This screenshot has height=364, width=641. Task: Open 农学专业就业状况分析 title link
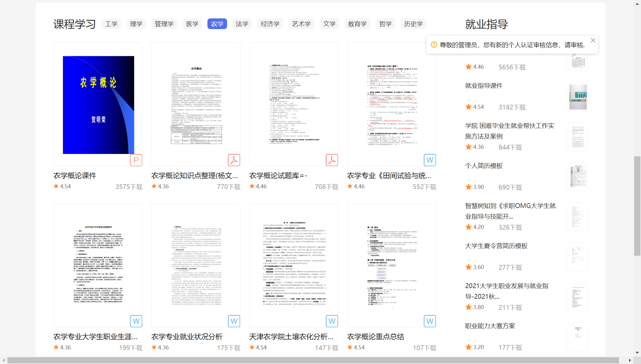point(187,336)
